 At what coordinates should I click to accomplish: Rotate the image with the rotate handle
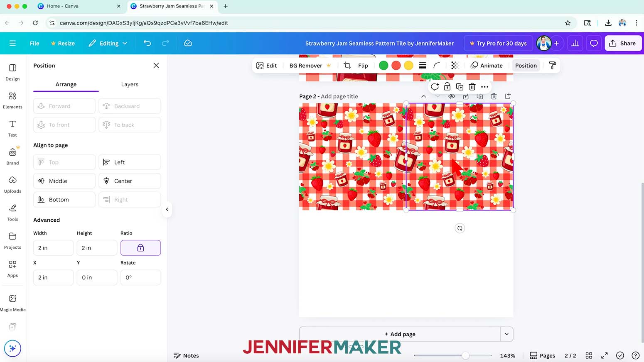pos(460,228)
